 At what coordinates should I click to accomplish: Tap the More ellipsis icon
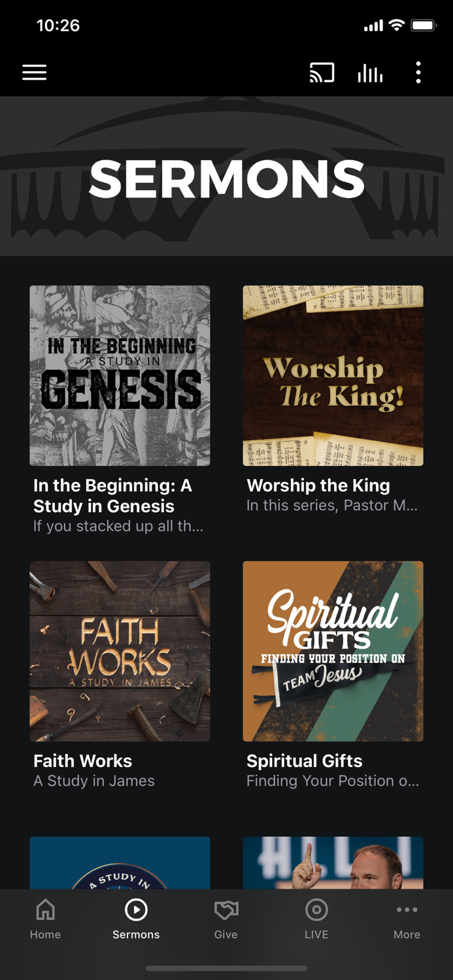(x=407, y=909)
